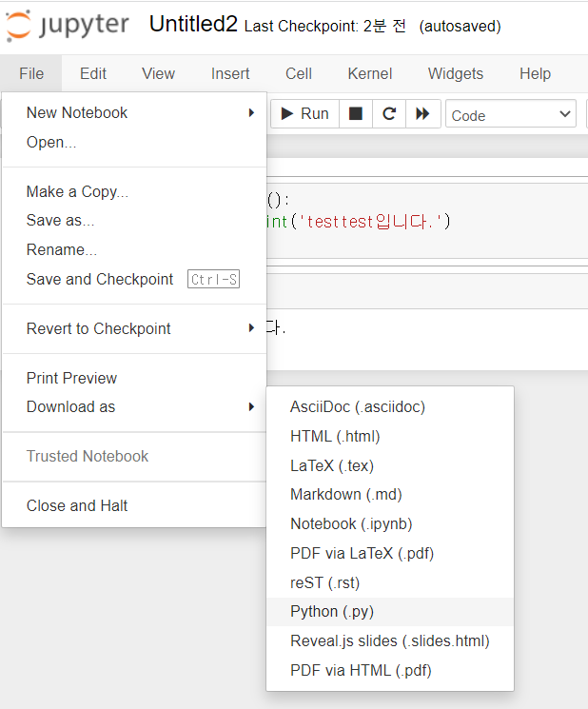Download as Reveal.js slides (.slides.html)

pyautogui.click(x=390, y=640)
